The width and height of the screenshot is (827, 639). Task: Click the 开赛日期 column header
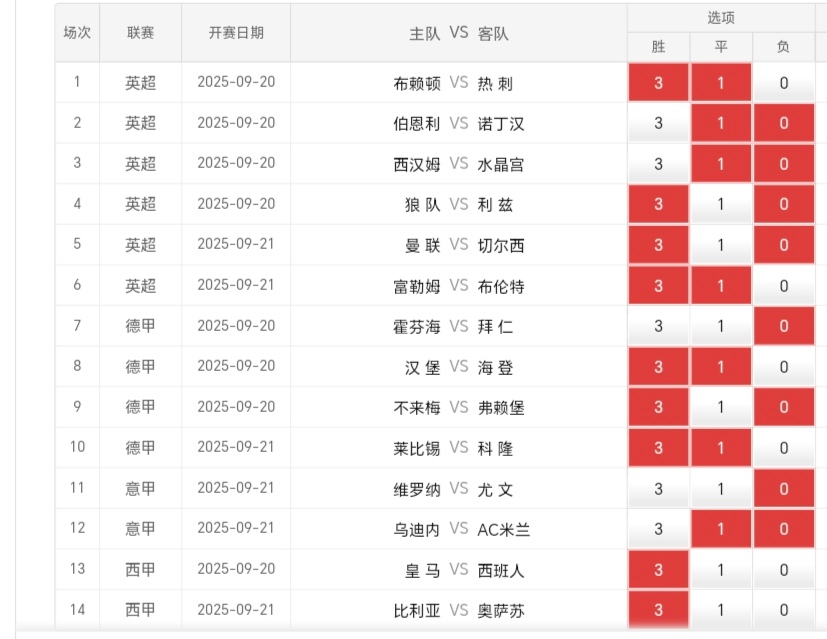tap(236, 32)
